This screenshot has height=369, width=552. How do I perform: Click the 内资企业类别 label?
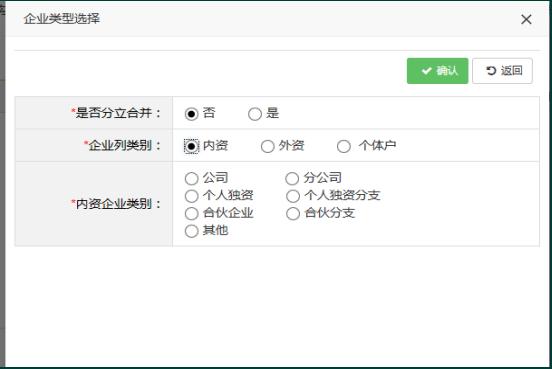tap(116, 204)
